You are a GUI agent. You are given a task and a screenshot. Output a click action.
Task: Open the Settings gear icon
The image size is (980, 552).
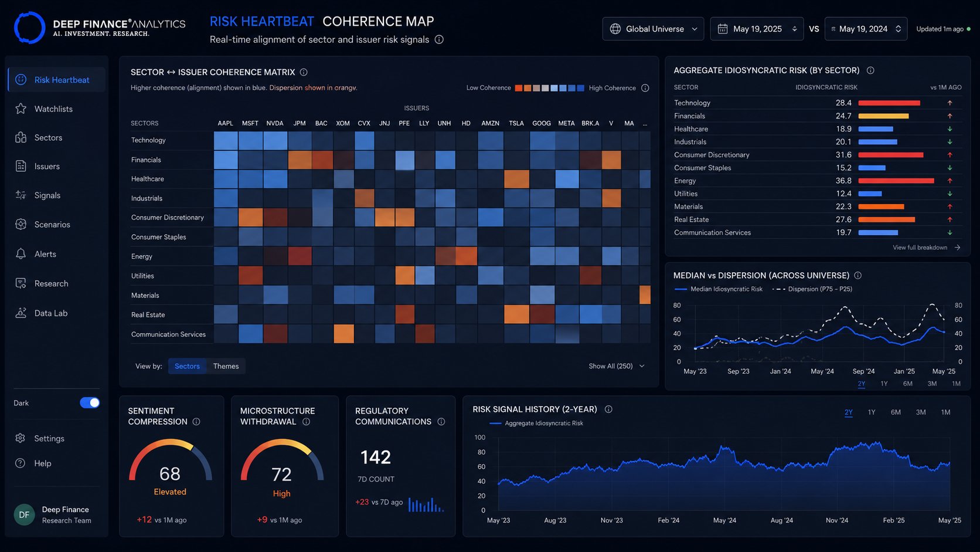click(21, 438)
